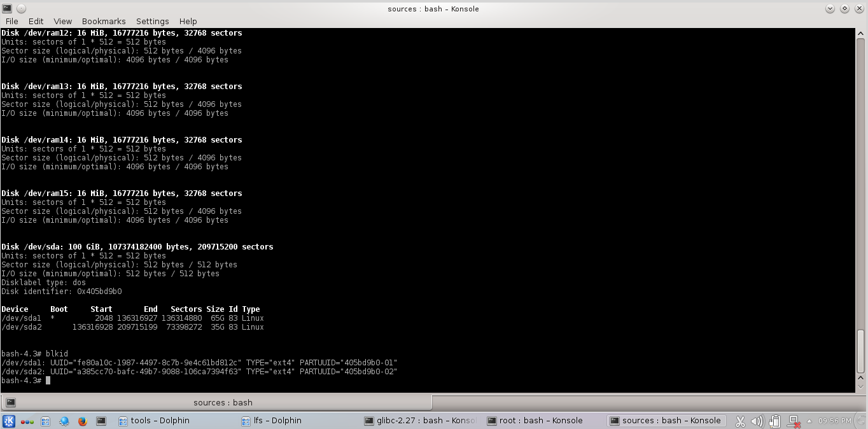This screenshot has width=868, height=429.
Task: Open the Dolphin file manager icon
Action: point(45,421)
